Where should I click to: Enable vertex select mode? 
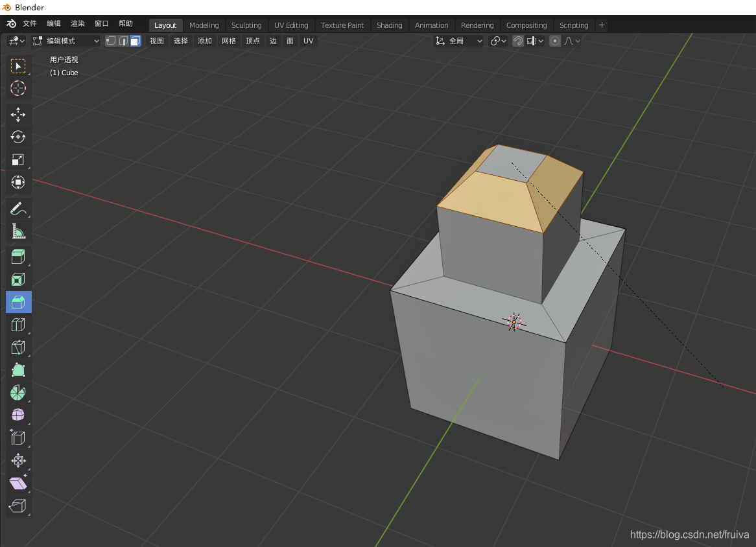111,41
